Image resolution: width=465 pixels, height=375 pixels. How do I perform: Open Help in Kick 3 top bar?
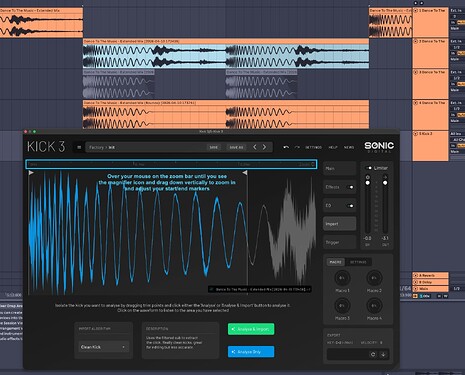(x=333, y=147)
